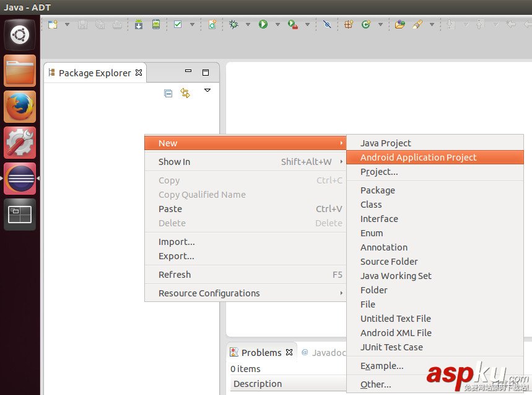Select Android XML File from submenu
Screen dimensions: 532x395
pyautogui.click(x=435, y=333)
